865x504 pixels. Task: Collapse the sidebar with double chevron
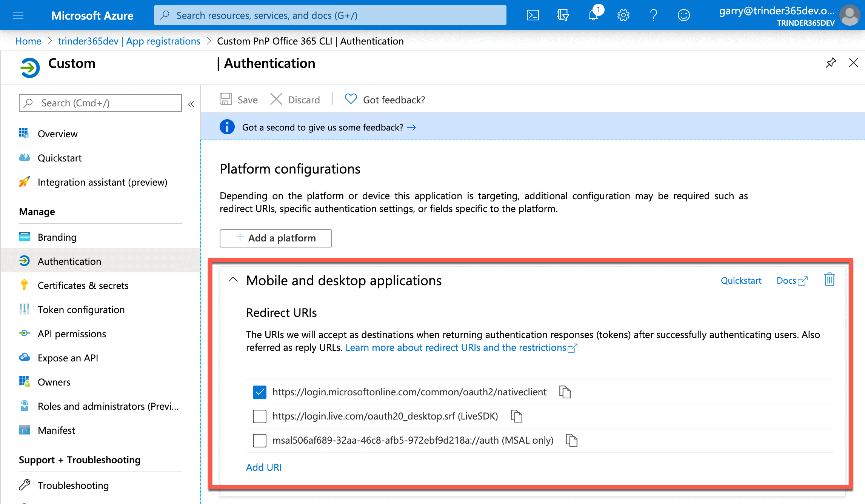[x=191, y=104]
